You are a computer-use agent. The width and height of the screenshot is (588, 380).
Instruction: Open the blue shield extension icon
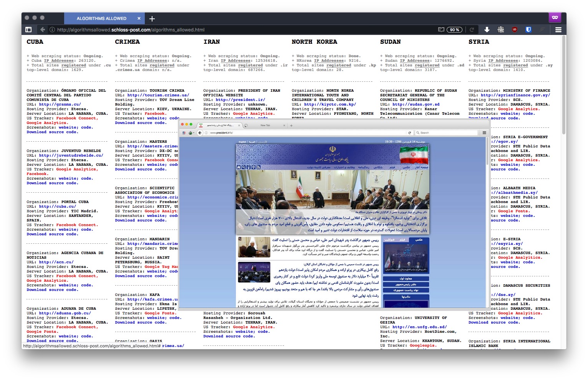coord(528,30)
